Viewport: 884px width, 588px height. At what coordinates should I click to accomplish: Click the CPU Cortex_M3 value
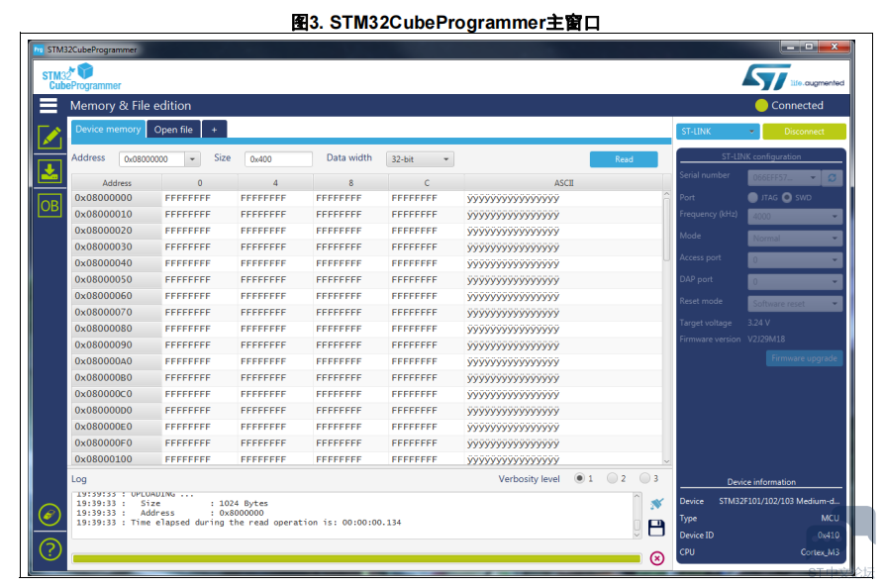[x=820, y=552]
